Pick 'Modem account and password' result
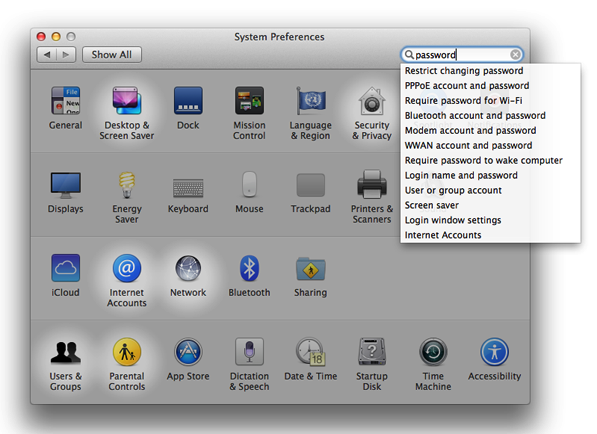Image resolution: width=597 pixels, height=434 pixels. (490, 131)
